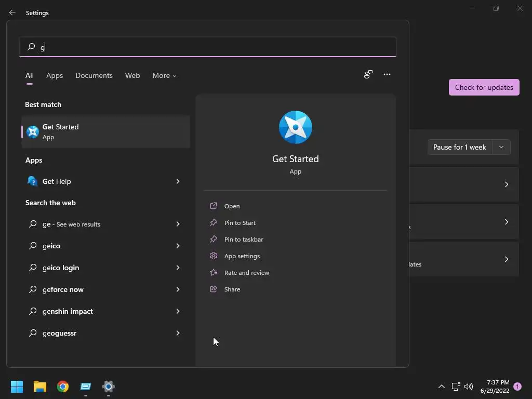Expand the 'geoguessr' chevron
This screenshot has height=399, width=532.
coord(178,333)
